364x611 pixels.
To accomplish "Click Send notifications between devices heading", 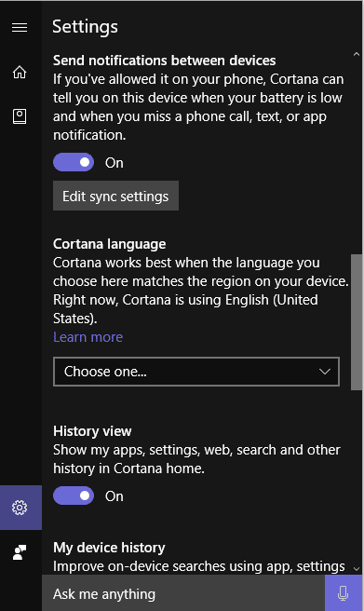I will [x=164, y=61].
